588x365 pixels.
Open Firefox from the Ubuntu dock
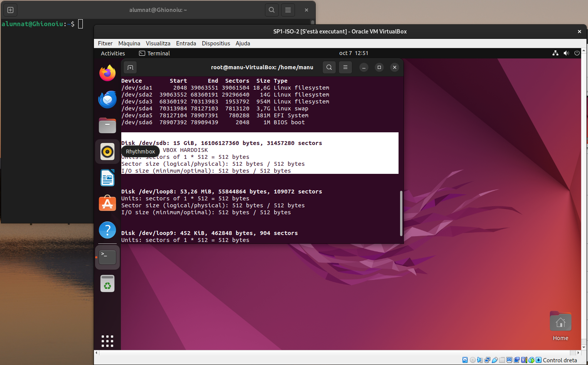(x=107, y=73)
